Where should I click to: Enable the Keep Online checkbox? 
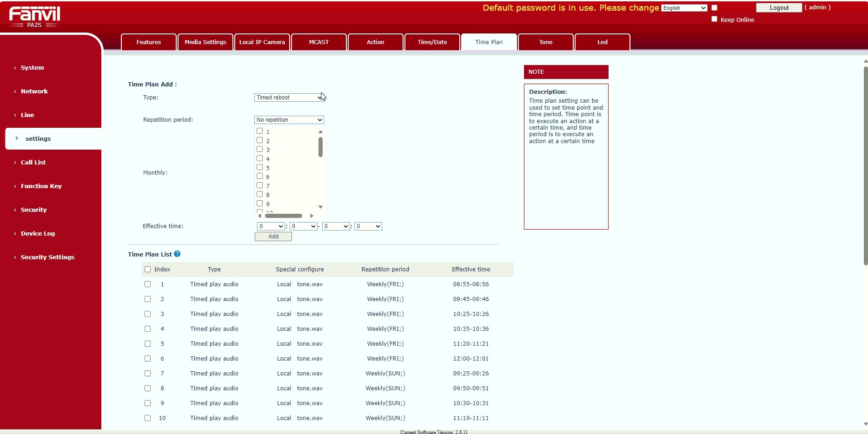(x=714, y=18)
